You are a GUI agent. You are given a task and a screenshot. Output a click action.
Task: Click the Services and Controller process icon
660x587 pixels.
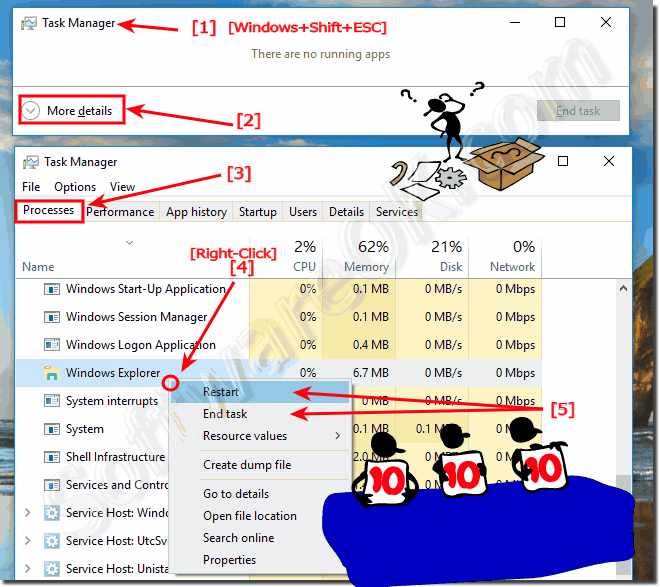52,485
